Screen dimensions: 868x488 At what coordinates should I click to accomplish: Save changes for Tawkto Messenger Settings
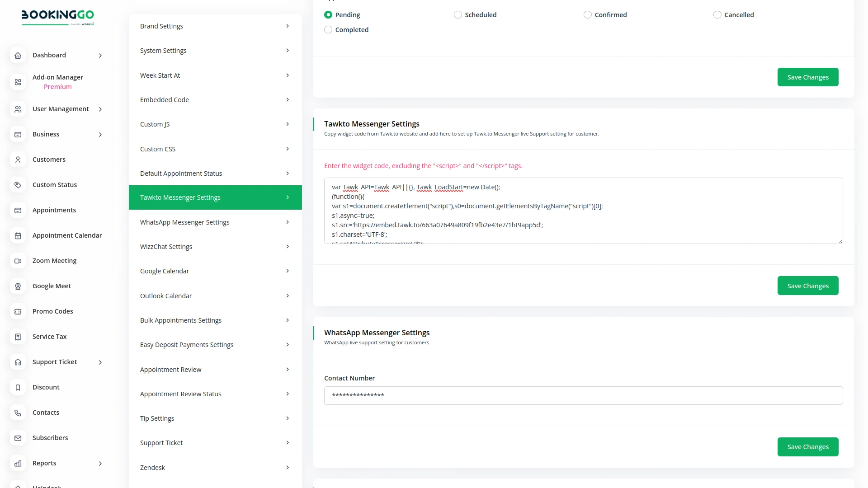click(808, 286)
